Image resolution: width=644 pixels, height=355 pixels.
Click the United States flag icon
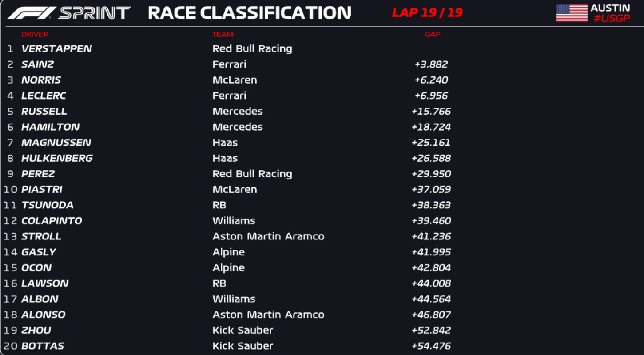tap(572, 13)
